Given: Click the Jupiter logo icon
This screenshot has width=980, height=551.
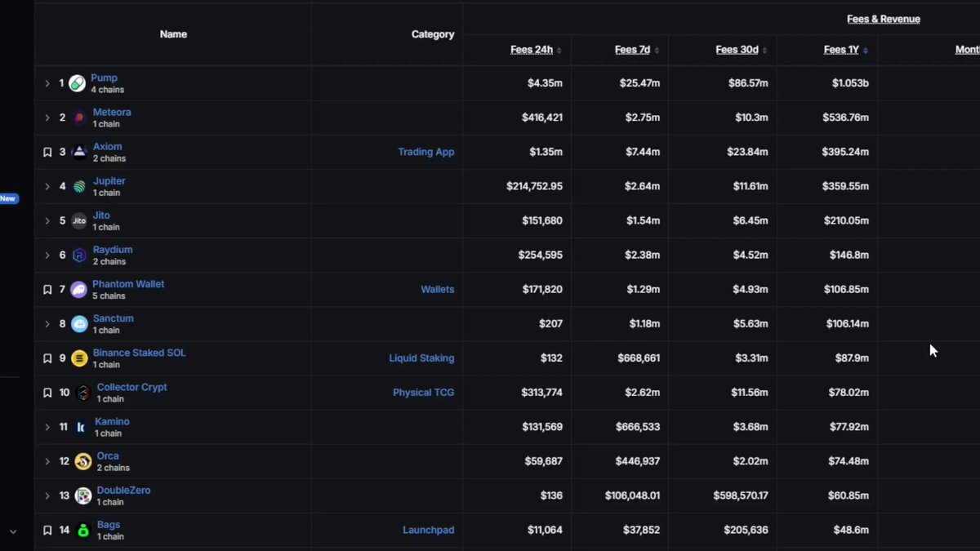Looking at the screenshot, I should tap(79, 186).
